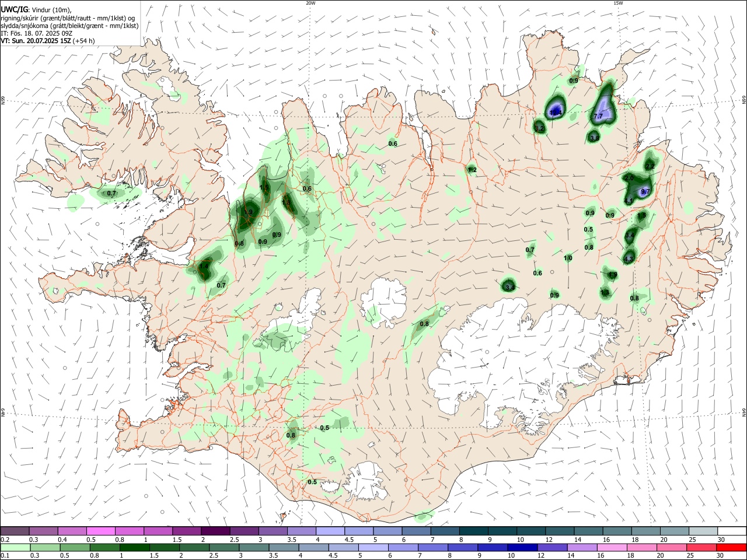The height and width of the screenshot is (560, 747).
Task: Click the light grey 25–30 snow scale swatch
Action: coord(703,531)
